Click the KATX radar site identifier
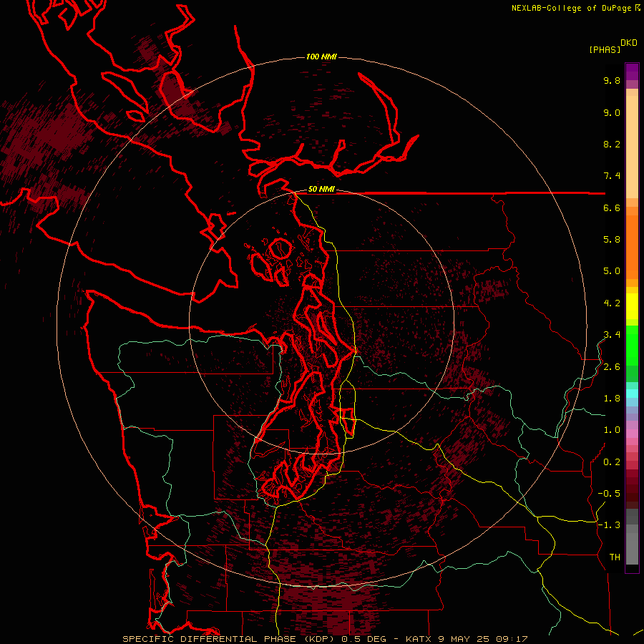The image size is (644, 644). click(418, 639)
